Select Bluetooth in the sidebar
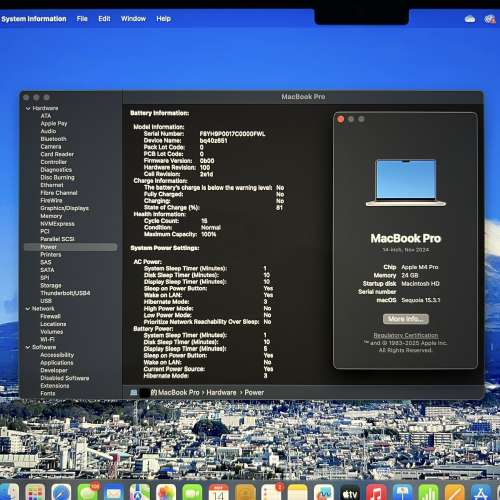This screenshot has width=500, height=500. [53, 139]
